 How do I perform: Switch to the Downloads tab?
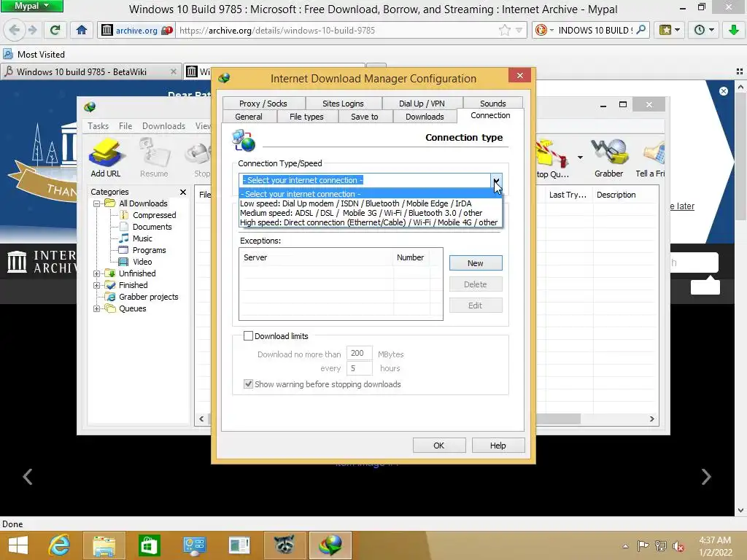point(425,117)
